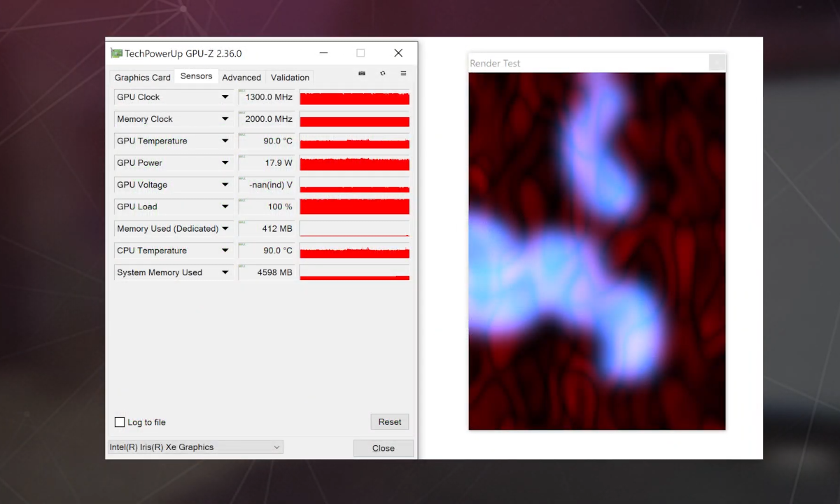The image size is (840, 504).
Task: Switch to the Graphics Card tab
Action: pyautogui.click(x=142, y=78)
